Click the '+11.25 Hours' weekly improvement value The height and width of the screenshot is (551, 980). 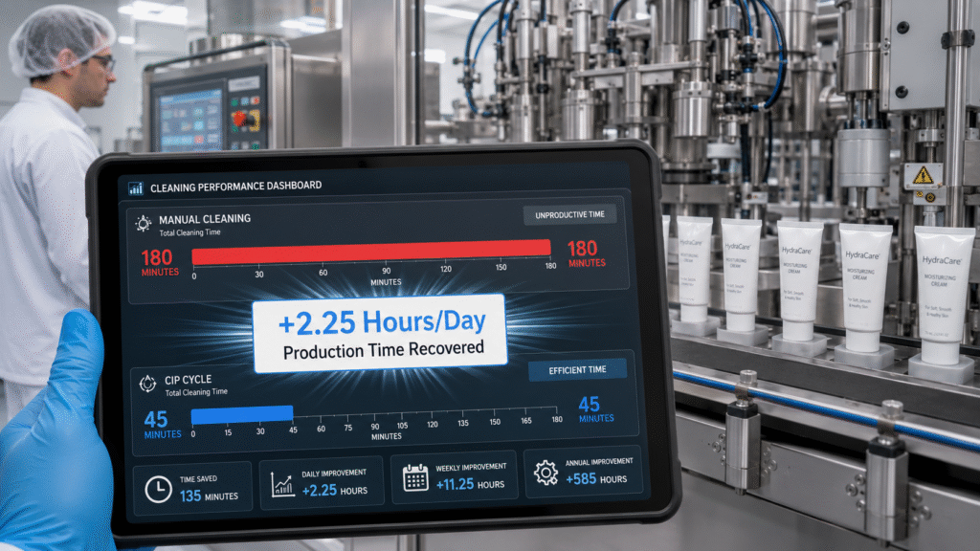470,484
